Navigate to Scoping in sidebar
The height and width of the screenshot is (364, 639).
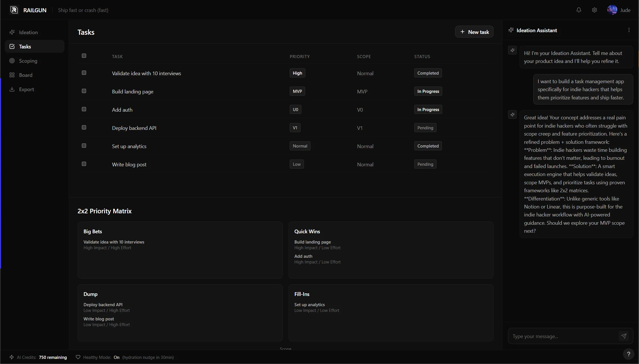click(28, 61)
